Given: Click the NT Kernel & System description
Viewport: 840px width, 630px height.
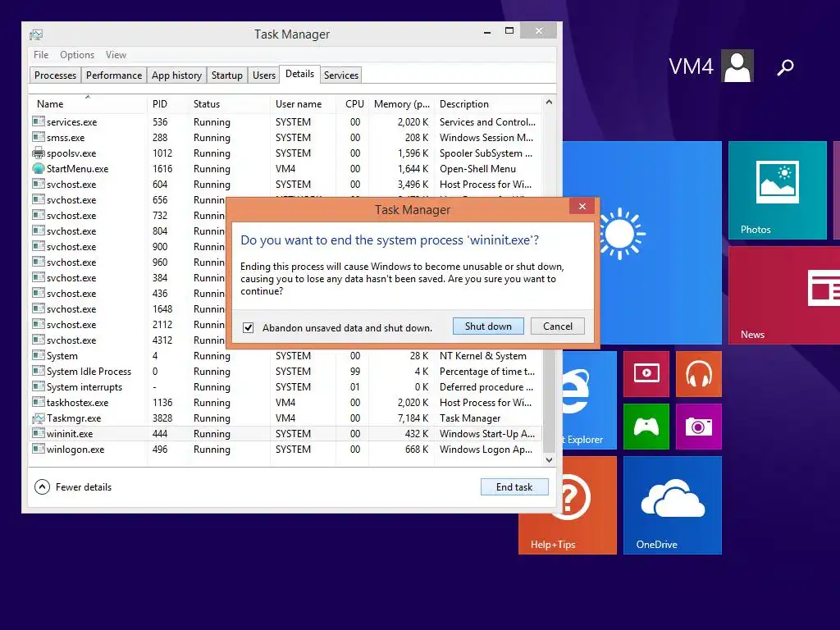Looking at the screenshot, I should coord(482,356).
